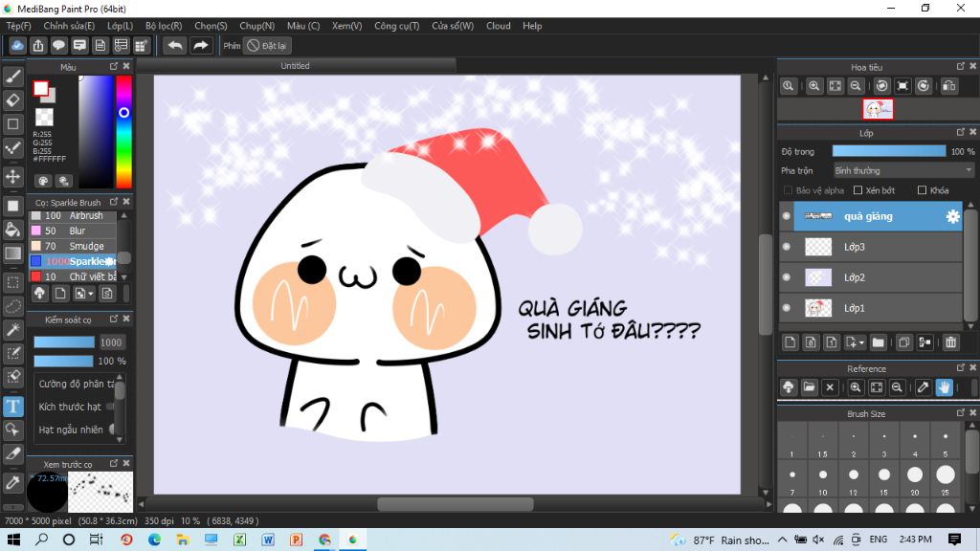Open the Reference folder icon
This screenshot has width=980, height=551.
(x=809, y=387)
